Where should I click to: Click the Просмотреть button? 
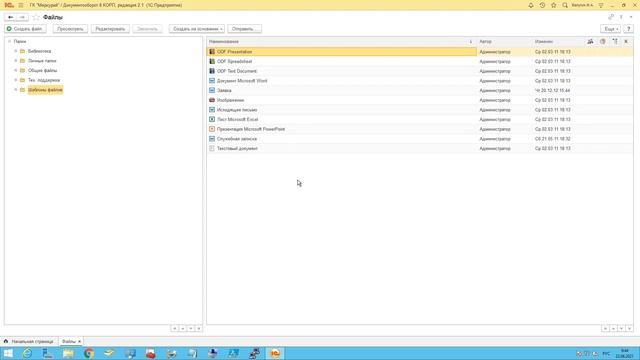pos(70,29)
